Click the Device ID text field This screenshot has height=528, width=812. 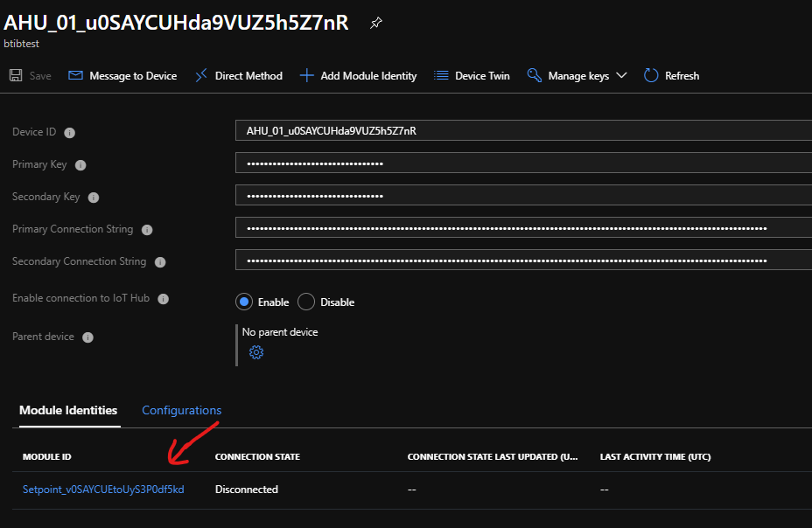tap(523, 131)
